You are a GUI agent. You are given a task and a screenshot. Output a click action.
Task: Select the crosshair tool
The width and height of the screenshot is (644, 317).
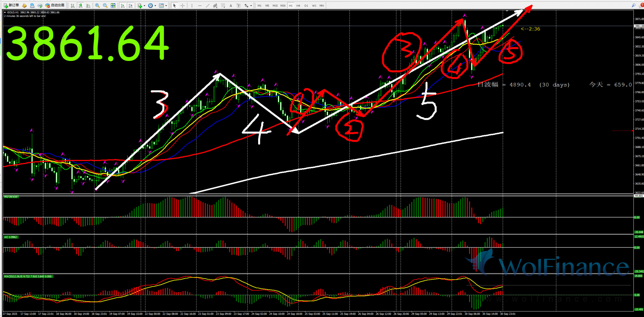[183, 6]
